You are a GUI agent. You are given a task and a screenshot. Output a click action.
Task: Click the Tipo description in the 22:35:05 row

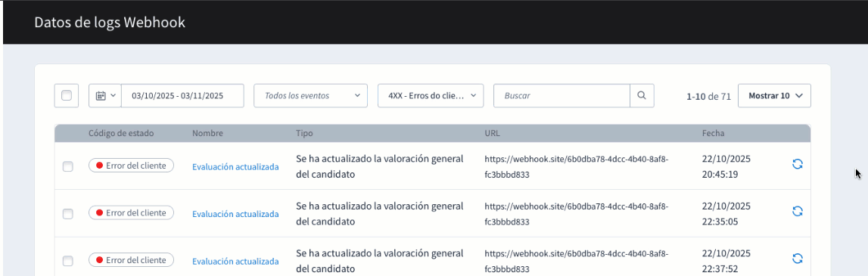380,213
